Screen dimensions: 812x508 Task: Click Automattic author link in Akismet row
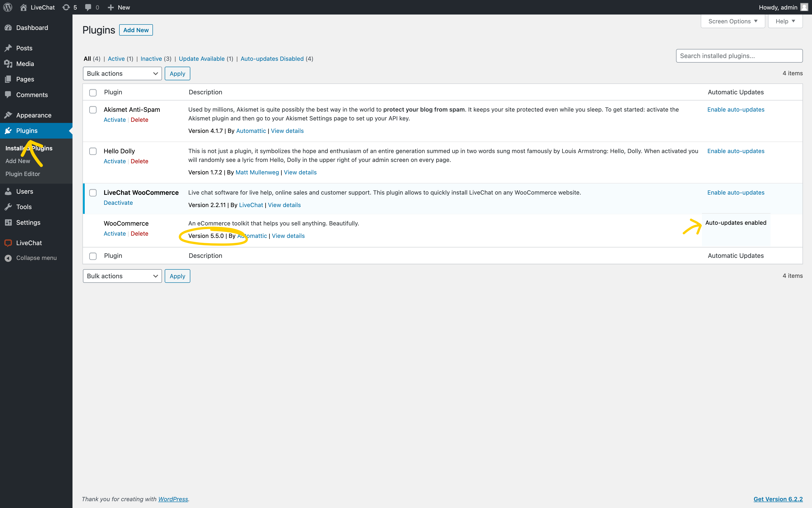(x=251, y=131)
